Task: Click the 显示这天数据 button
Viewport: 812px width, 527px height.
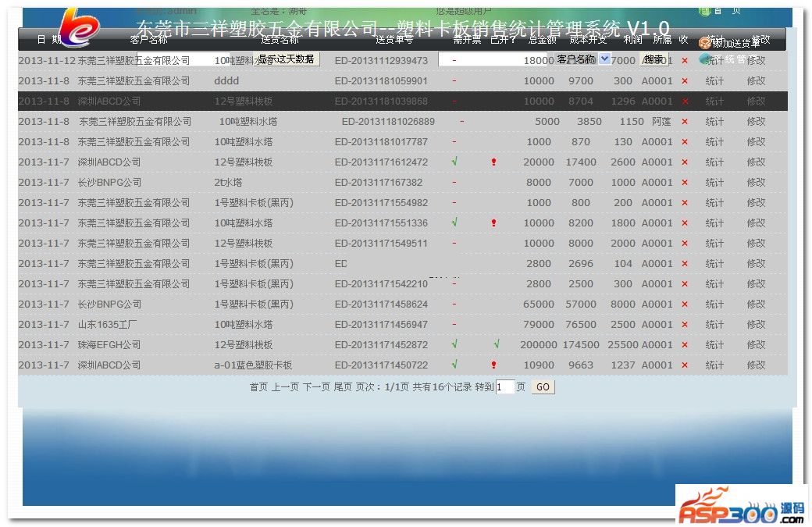Action: point(287,59)
